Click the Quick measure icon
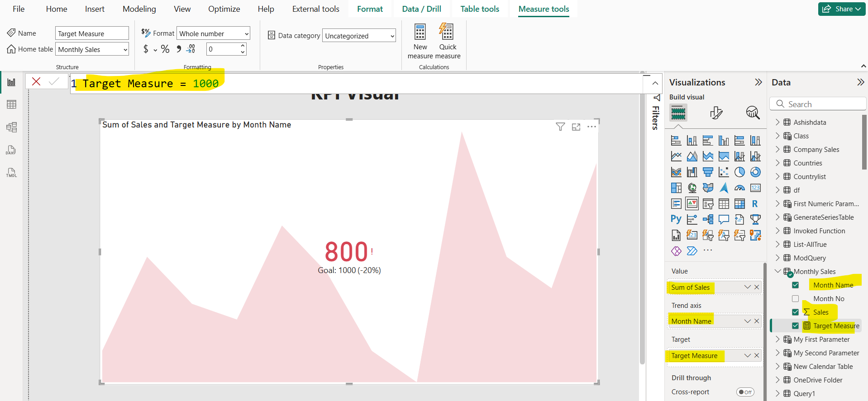868x401 pixels. coord(447,33)
